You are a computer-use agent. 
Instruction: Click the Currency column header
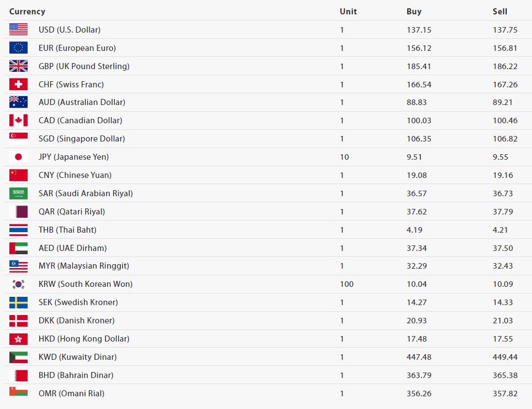pos(27,12)
